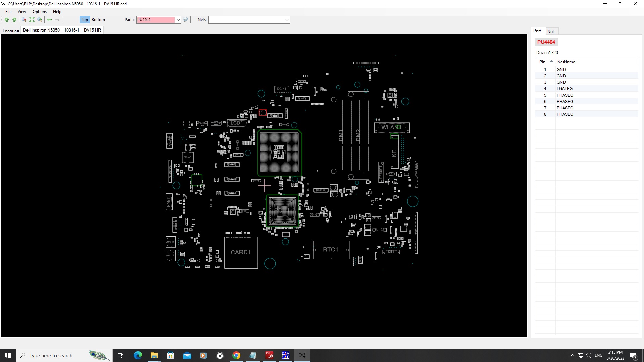The image size is (644, 362).
Task: Open the Options menu
Action: 40,11
